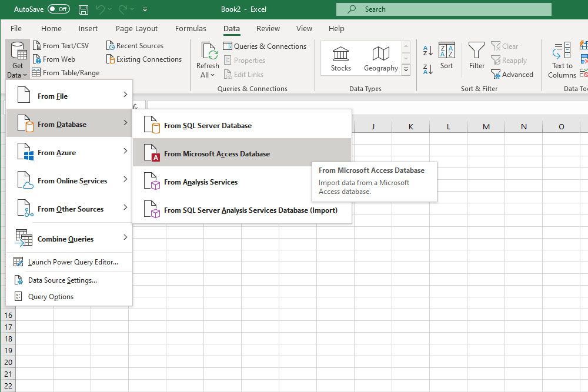Expand the Data Types gallery
This screenshot has width=588, height=392.
(406, 70)
